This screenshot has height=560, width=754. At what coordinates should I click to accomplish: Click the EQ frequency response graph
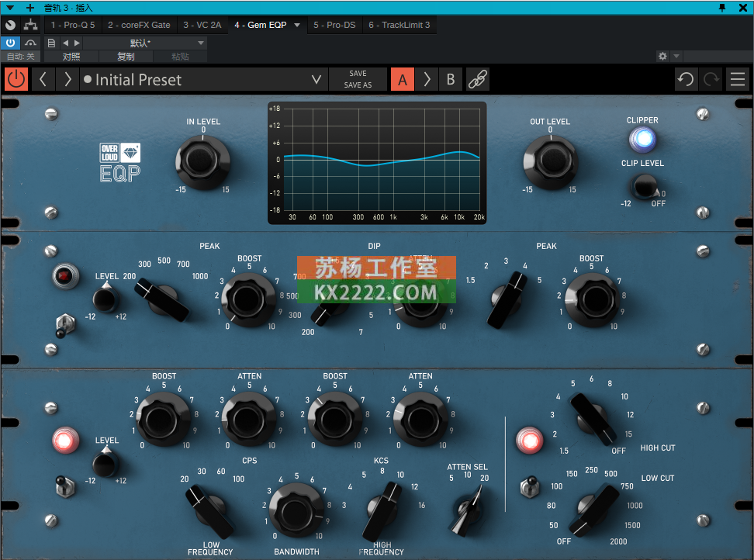click(376, 162)
